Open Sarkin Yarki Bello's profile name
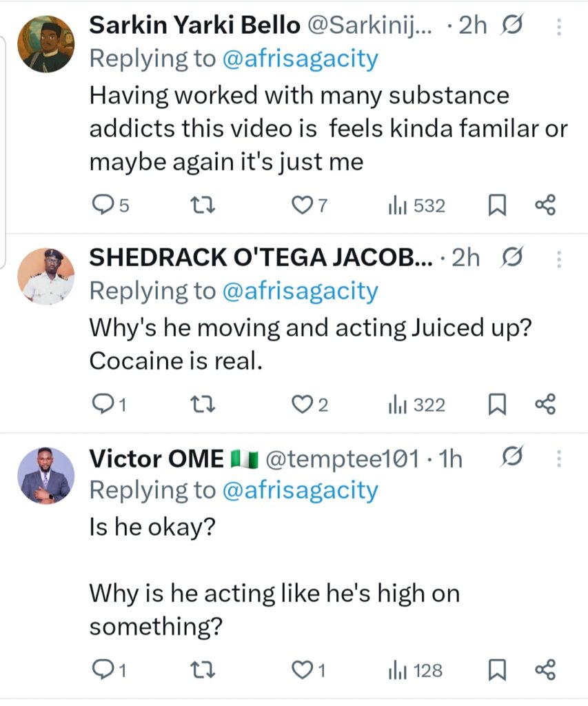Screen dimensions: 588x706 (195, 26)
